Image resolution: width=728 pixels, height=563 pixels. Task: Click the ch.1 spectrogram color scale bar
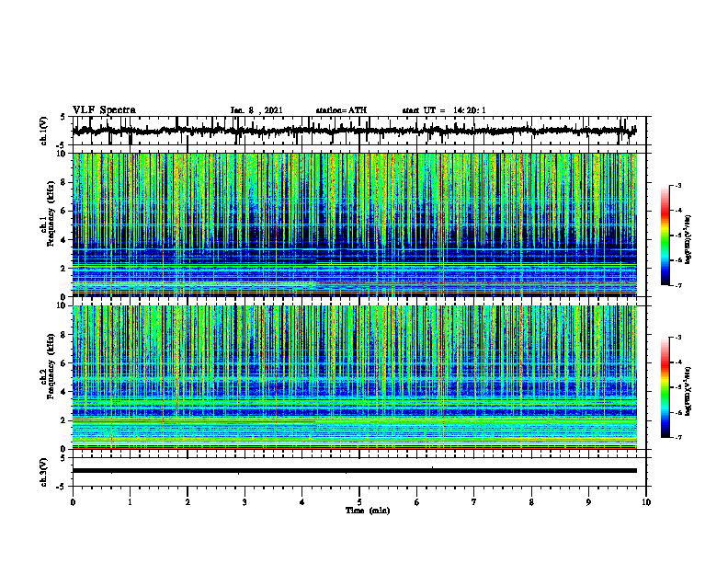(x=665, y=236)
